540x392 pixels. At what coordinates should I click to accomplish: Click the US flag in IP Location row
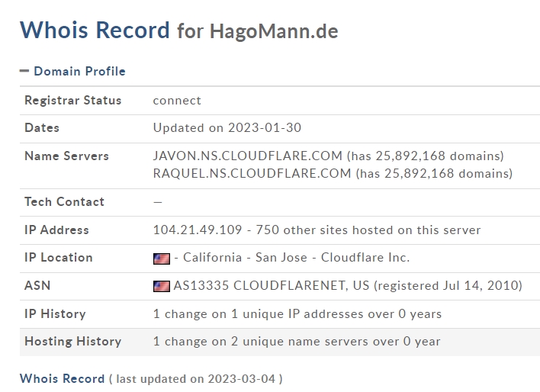point(162,259)
